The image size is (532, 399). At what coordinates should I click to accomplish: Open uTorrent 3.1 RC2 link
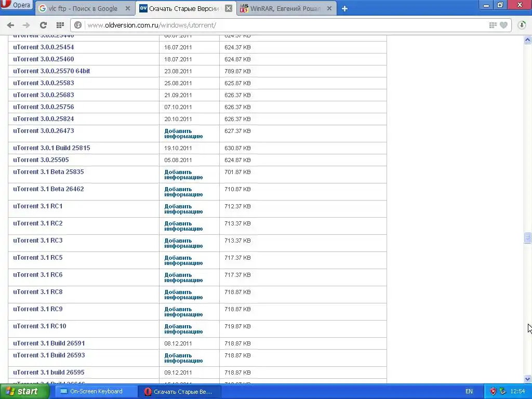click(37, 223)
